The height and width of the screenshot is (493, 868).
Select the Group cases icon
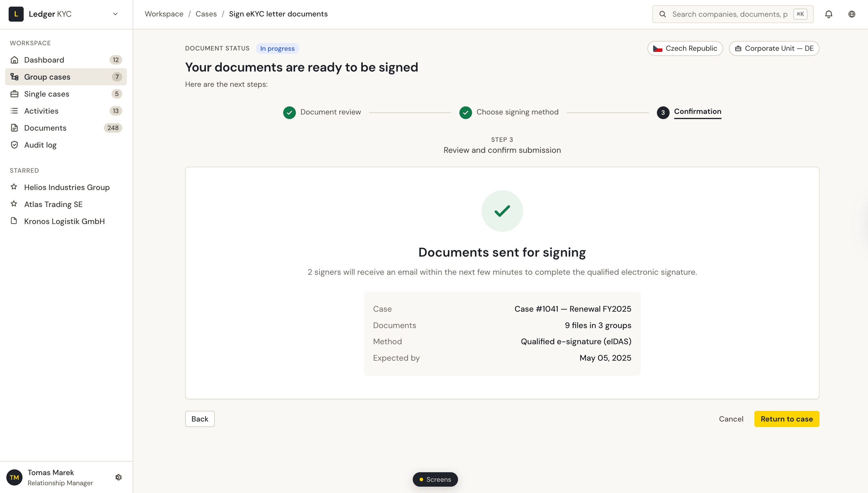pos(14,76)
